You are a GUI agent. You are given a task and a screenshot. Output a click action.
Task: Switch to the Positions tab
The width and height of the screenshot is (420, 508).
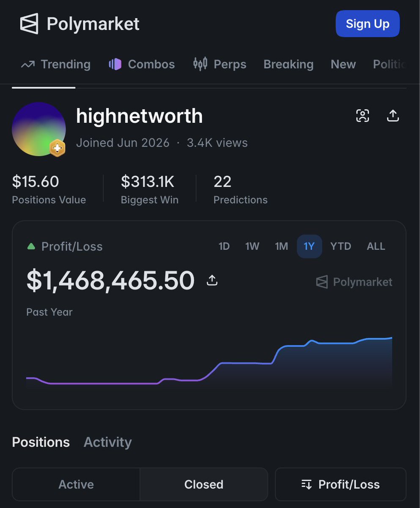pos(41,442)
